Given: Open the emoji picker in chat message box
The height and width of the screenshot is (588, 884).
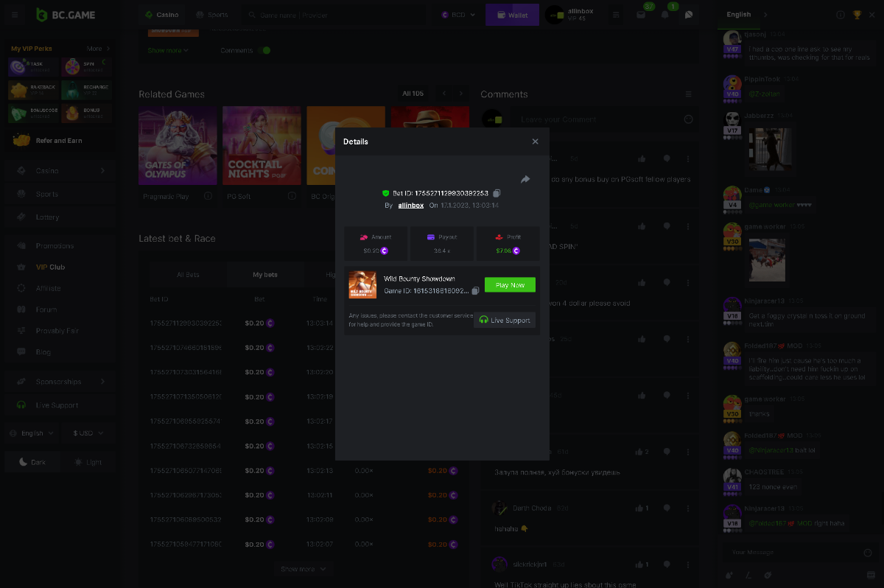Looking at the screenshot, I should tap(867, 553).
